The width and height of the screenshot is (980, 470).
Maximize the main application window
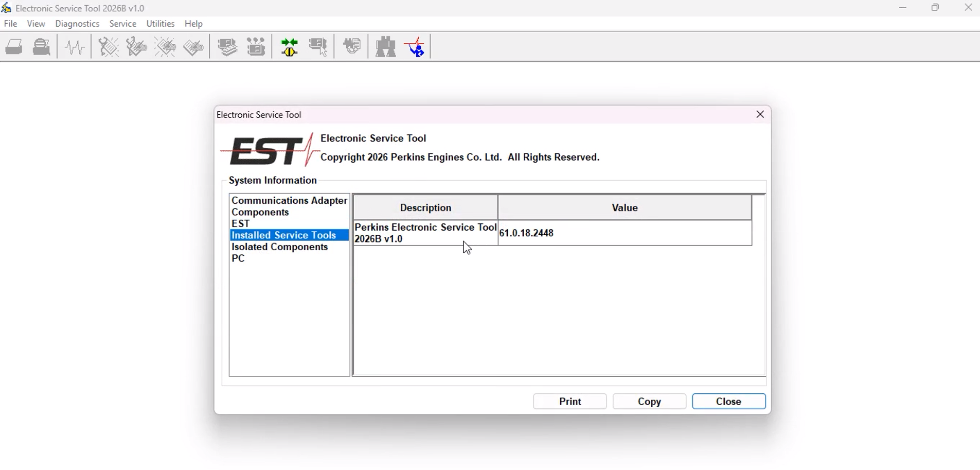936,8
